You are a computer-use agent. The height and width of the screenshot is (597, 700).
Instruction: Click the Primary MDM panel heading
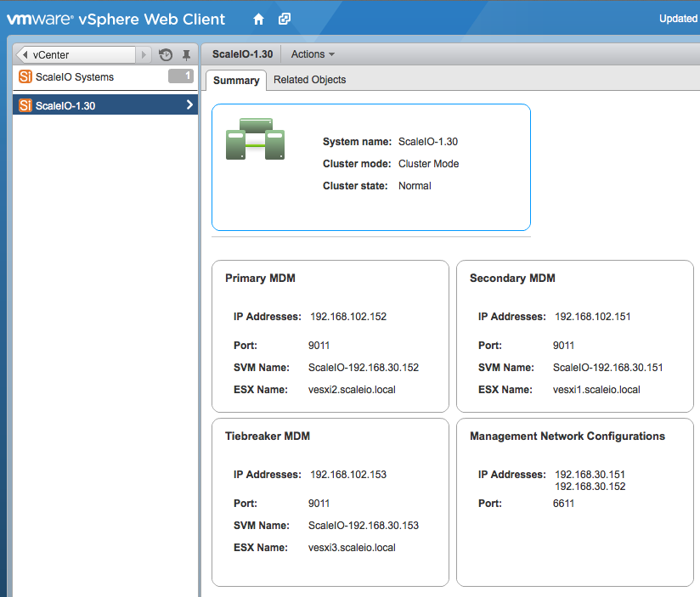(x=260, y=278)
